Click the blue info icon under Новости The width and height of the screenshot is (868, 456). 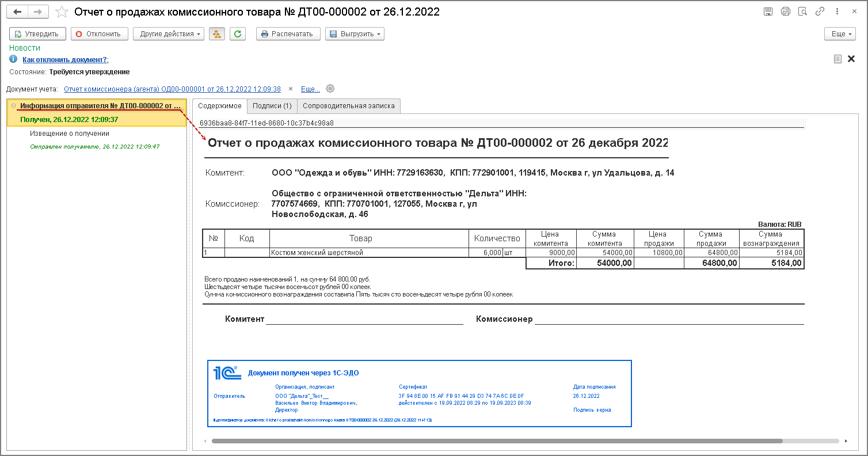click(13, 59)
